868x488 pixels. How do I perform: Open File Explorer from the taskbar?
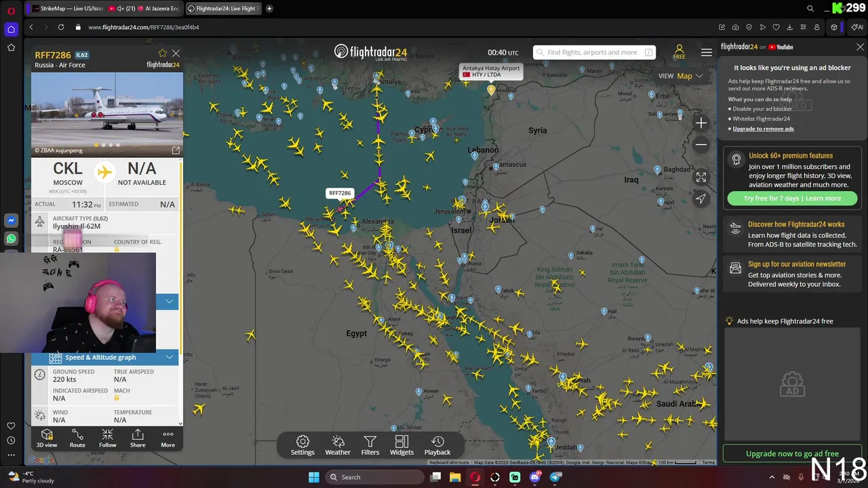click(x=454, y=477)
